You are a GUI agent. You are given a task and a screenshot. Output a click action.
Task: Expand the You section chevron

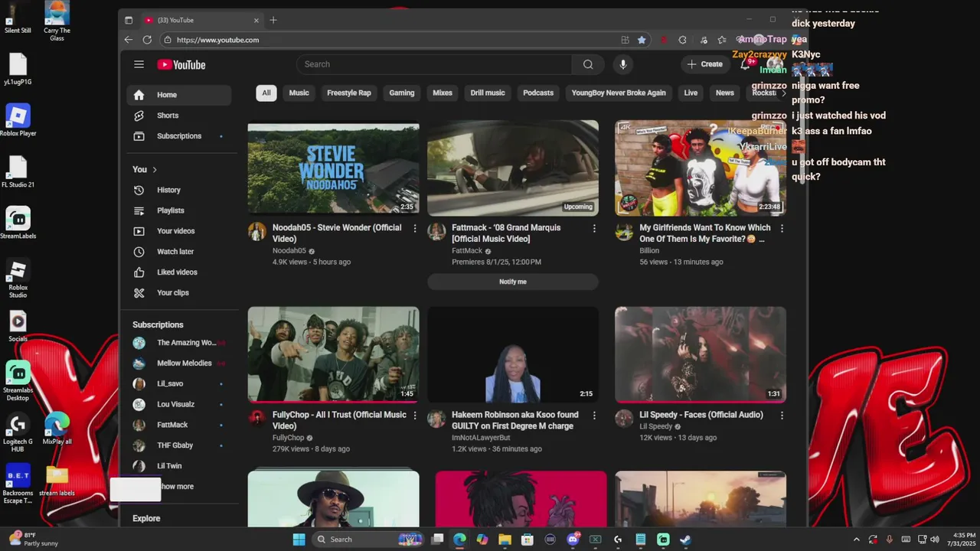(x=155, y=170)
